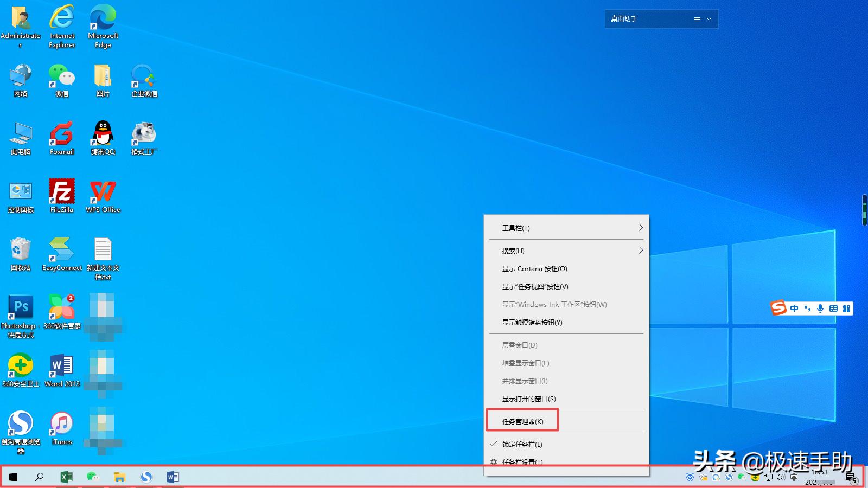
Task: Open Word from the taskbar
Action: (173, 477)
